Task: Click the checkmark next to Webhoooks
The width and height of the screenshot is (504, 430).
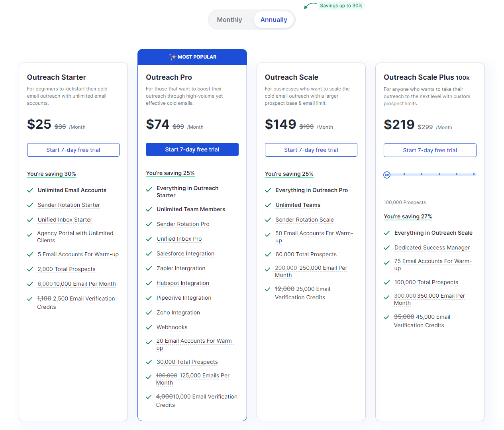Action: (149, 327)
